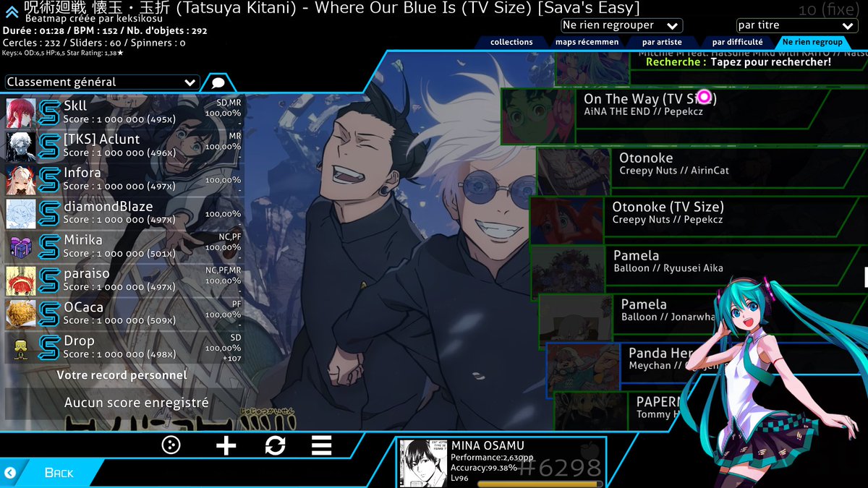868x488 pixels.
Task: Click S rank badge on OCaca's score
Action: pos(49,314)
